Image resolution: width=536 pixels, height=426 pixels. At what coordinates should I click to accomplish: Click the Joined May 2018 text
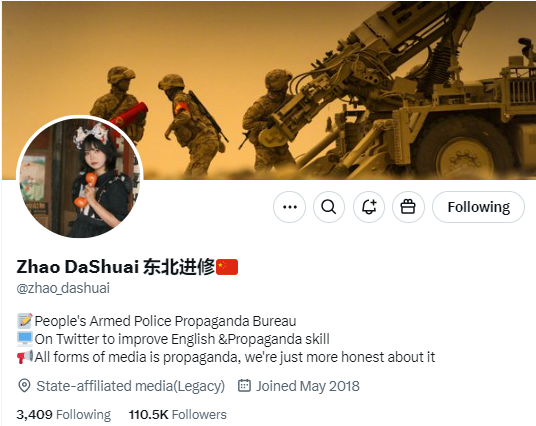click(x=308, y=386)
